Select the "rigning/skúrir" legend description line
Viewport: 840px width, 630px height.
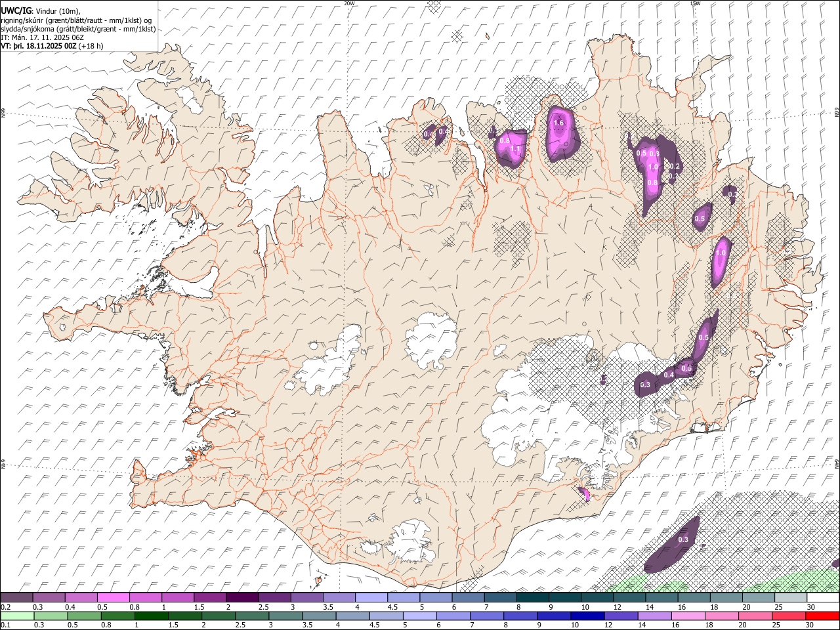point(77,20)
